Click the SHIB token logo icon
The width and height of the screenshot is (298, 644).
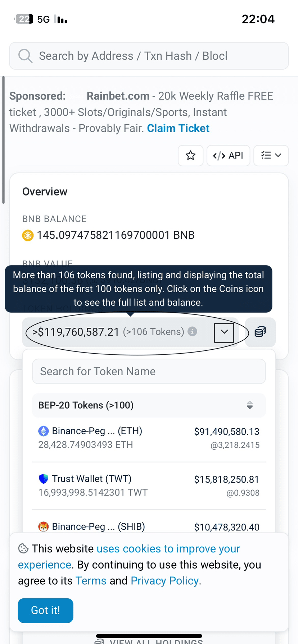point(43,527)
